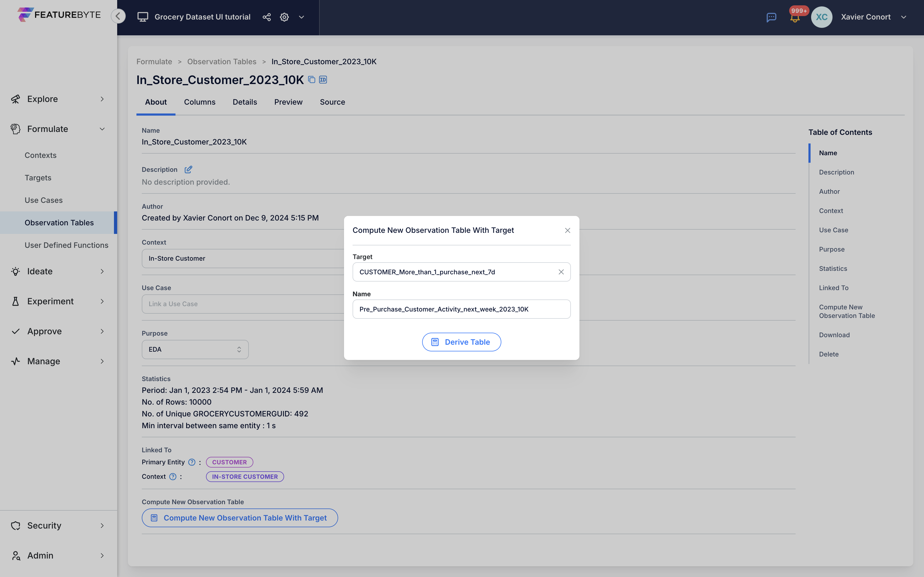Copy the observation table name icon

pos(312,79)
